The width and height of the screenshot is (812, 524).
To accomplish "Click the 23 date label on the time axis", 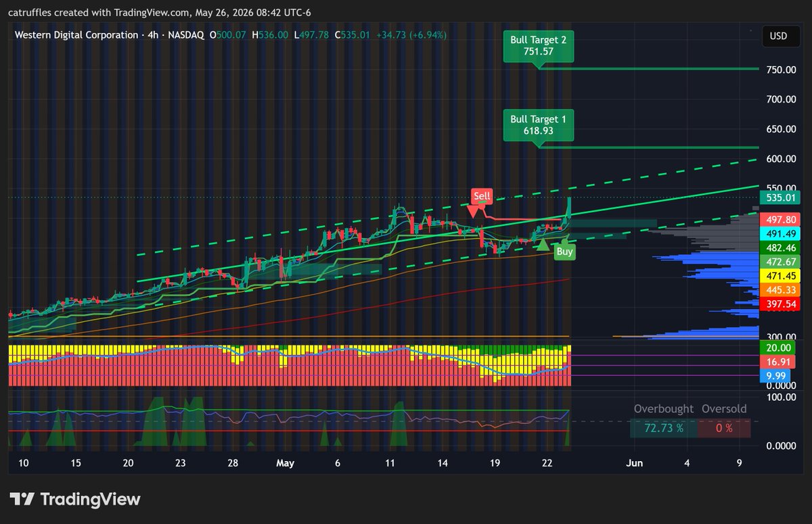I will tap(181, 463).
